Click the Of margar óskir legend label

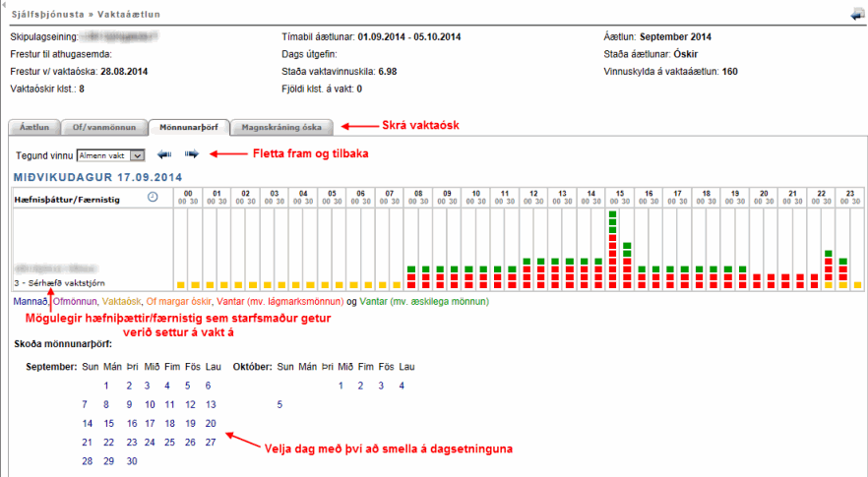click(179, 302)
